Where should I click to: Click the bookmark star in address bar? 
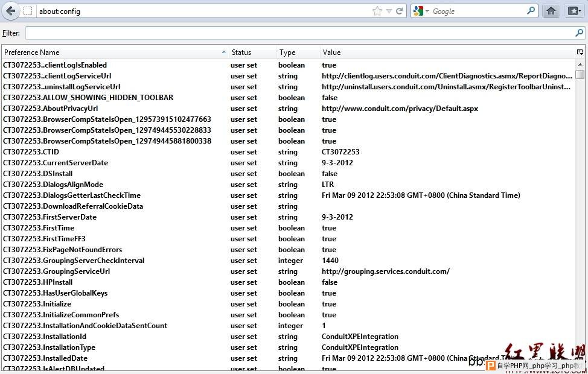377,11
